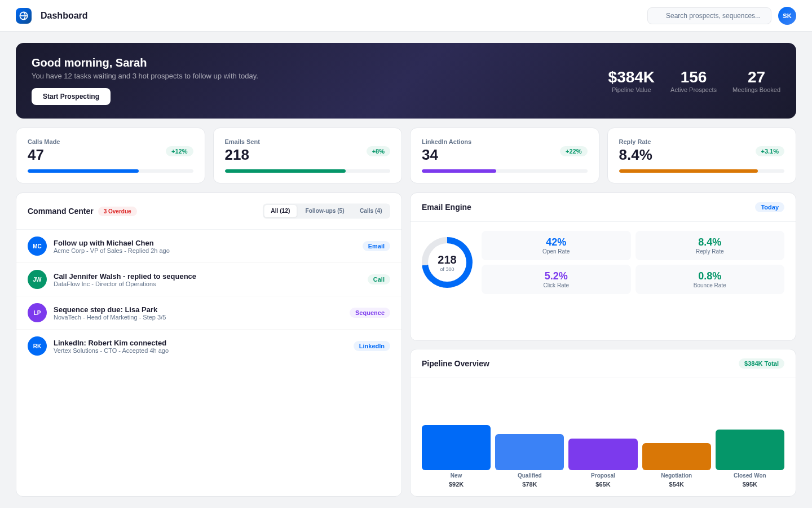Click the $92K value under New
Screen dimensions: 812x508
tap(456, 484)
